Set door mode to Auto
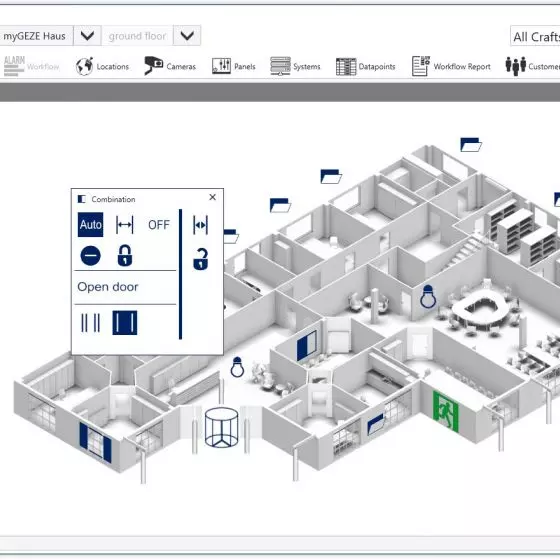 point(90,225)
